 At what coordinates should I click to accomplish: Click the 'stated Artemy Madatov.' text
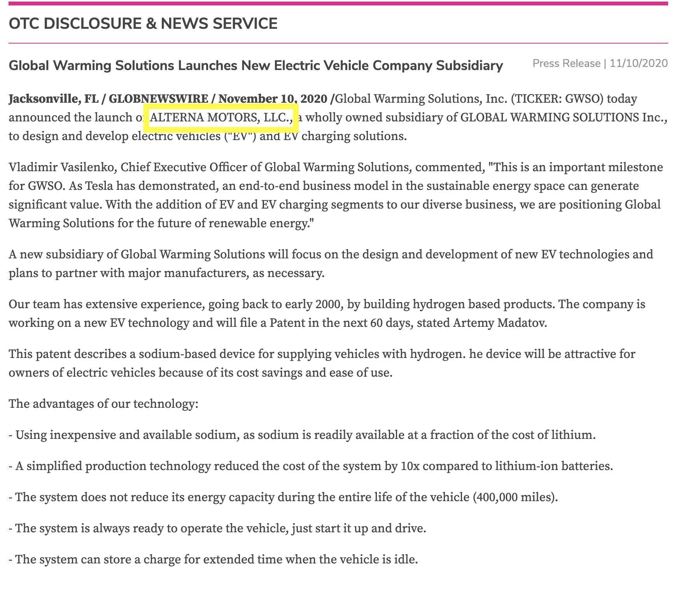(x=482, y=323)
